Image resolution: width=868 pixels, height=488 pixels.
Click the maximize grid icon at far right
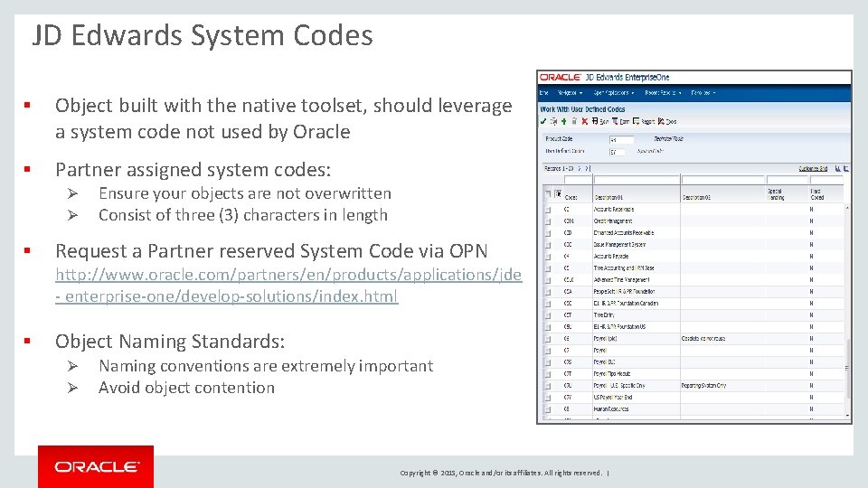(846, 169)
